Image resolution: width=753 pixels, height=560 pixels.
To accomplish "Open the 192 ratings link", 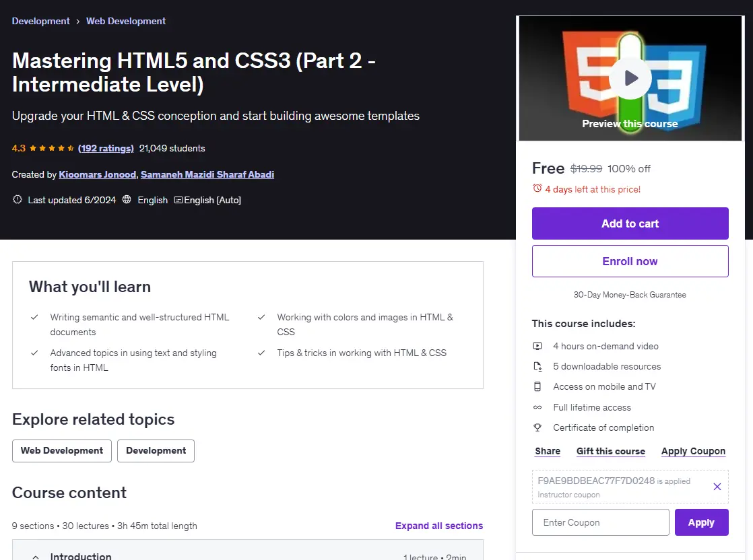I will coord(106,148).
